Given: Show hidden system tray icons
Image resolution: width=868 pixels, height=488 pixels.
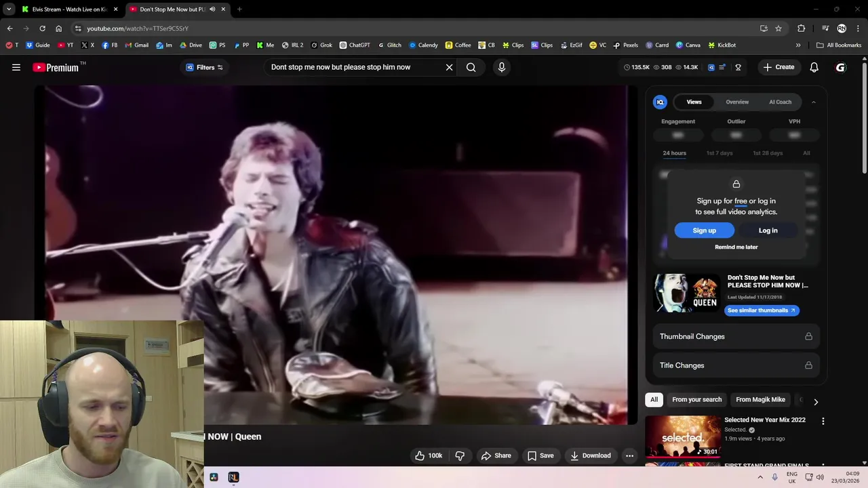Looking at the screenshot, I should (x=760, y=477).
